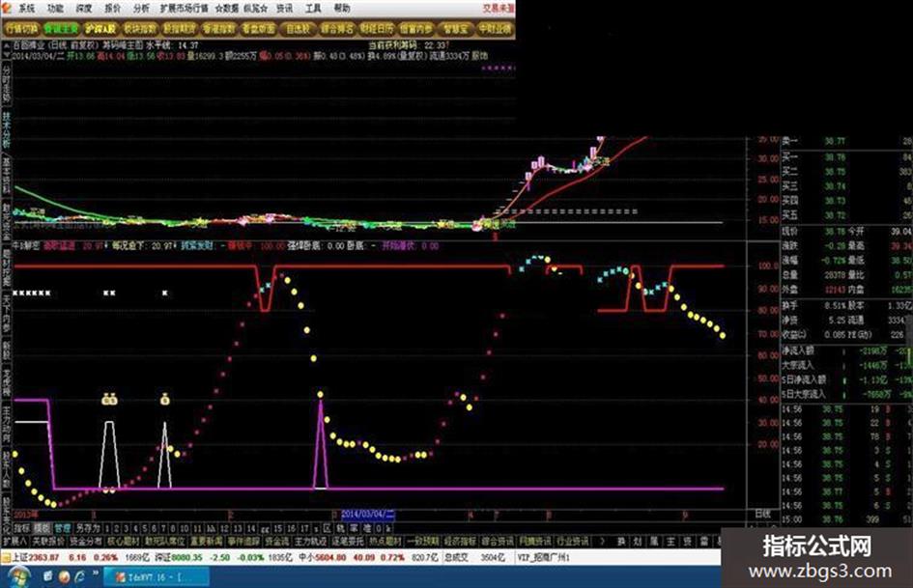Viewport: 913px width, 588px height.
Task: Select indicator preset number 10
Action: (x=184, y=528)
